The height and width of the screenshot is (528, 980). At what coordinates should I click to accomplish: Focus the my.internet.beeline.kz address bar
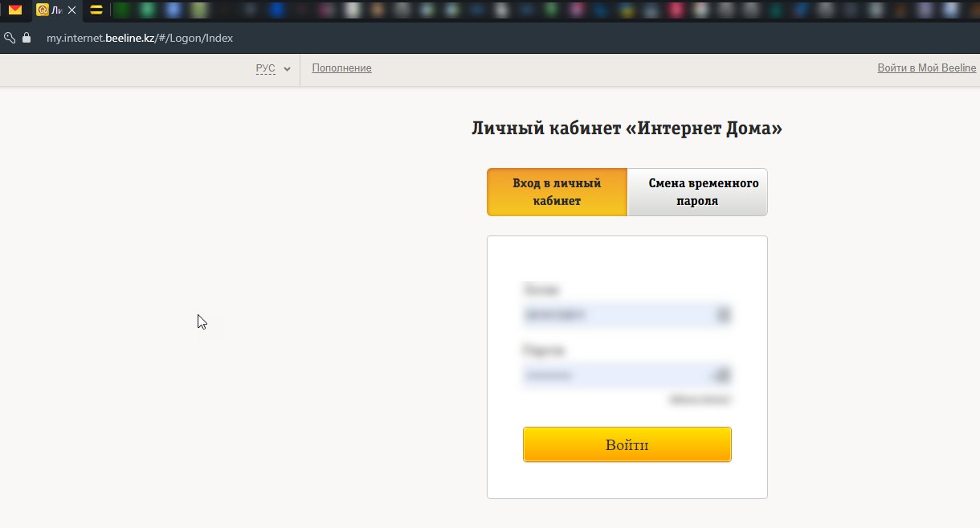pyautogui.click(x=140, y=38)
